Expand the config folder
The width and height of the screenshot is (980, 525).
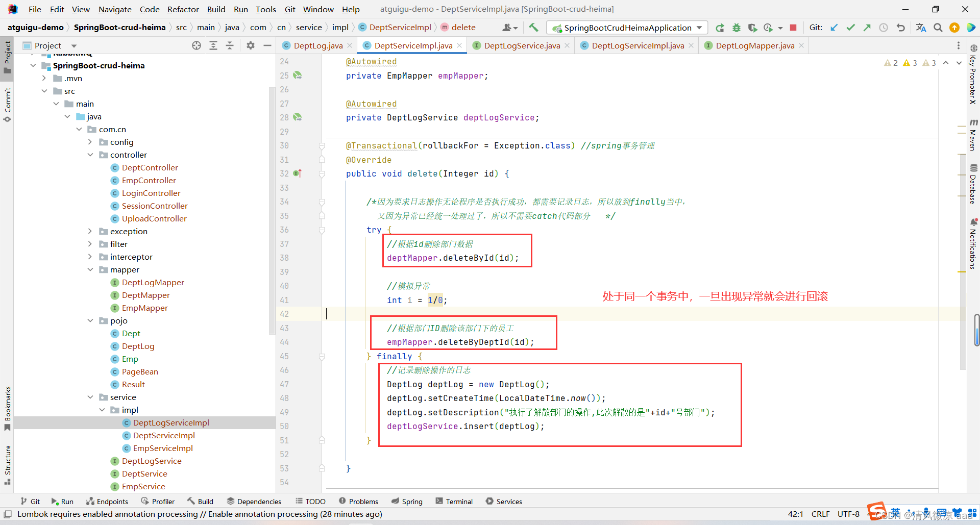[x=90, y=142]
